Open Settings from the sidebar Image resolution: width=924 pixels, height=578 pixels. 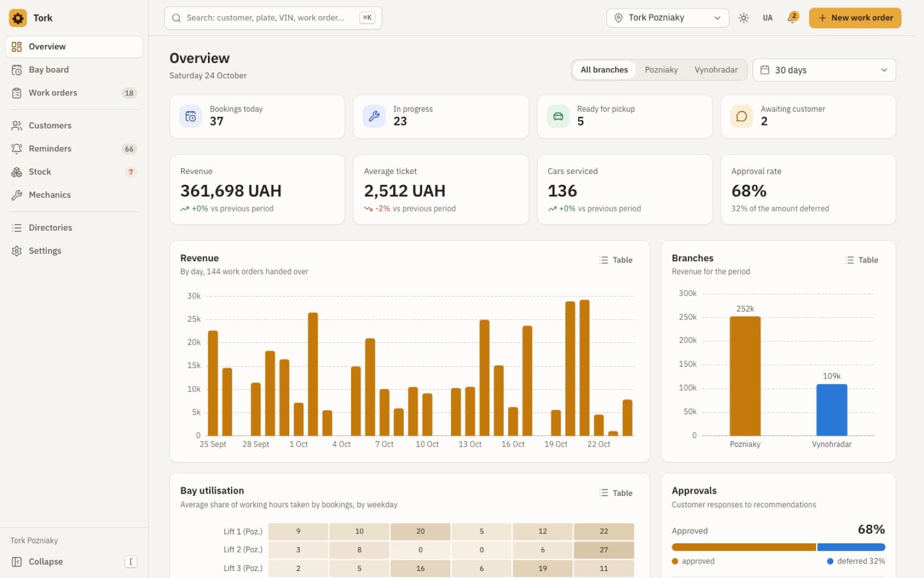74,251
